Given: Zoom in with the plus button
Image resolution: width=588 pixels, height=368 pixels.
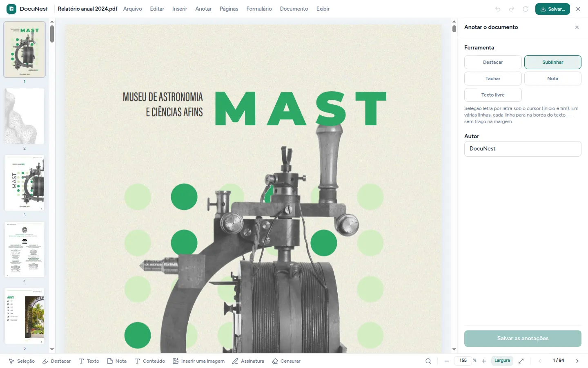Looking at the screenshot, I should click(x=484, y=361).
